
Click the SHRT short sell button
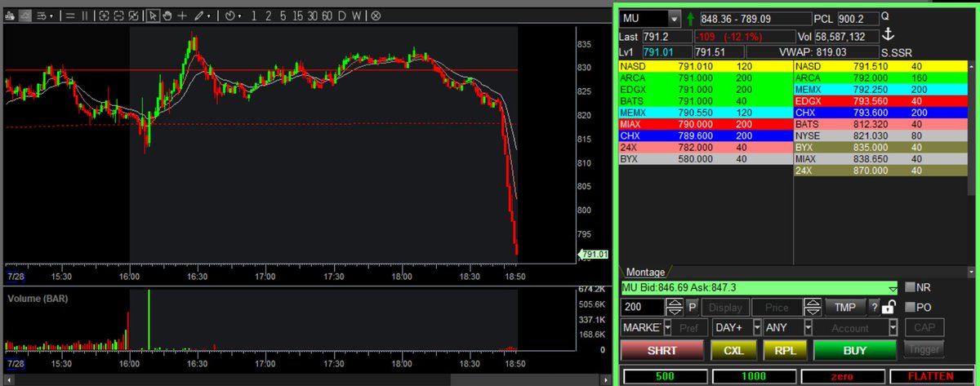pos(661,350)
